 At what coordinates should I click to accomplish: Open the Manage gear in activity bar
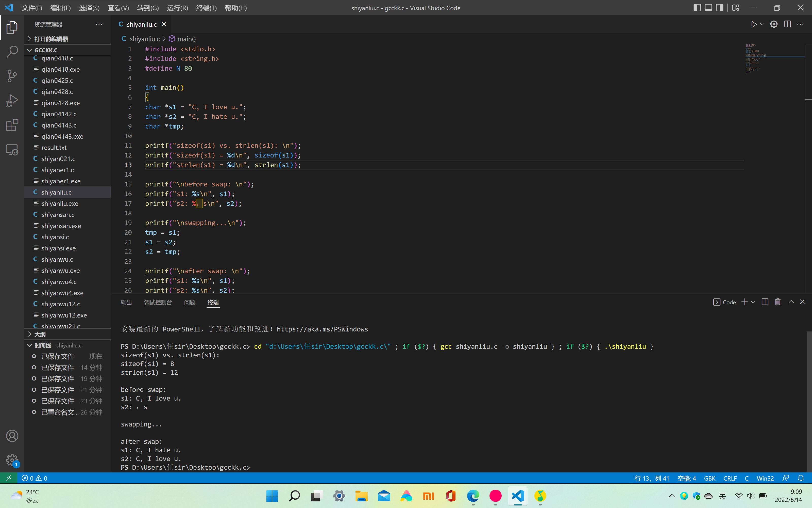click(12, 460)
